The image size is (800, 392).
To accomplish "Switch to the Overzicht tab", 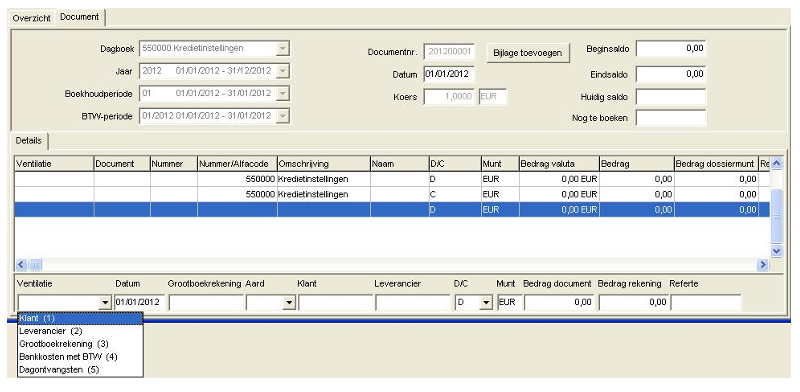I will coord(32,18).
